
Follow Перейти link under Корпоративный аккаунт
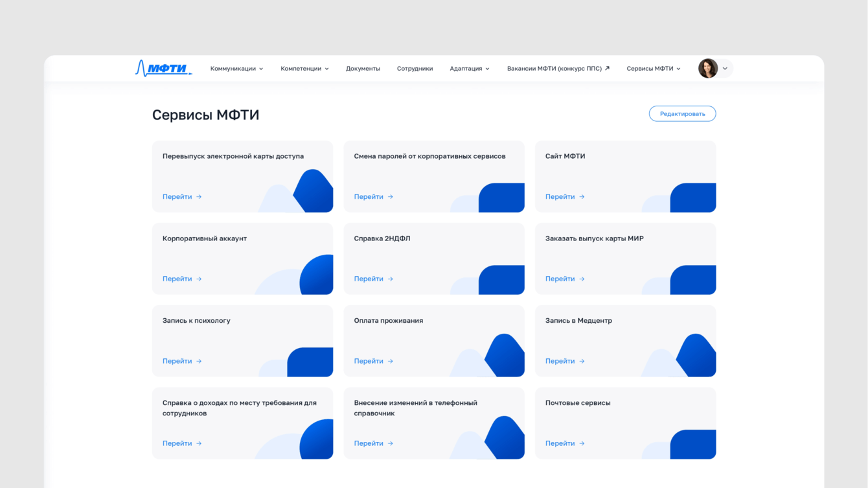[182, 279]
